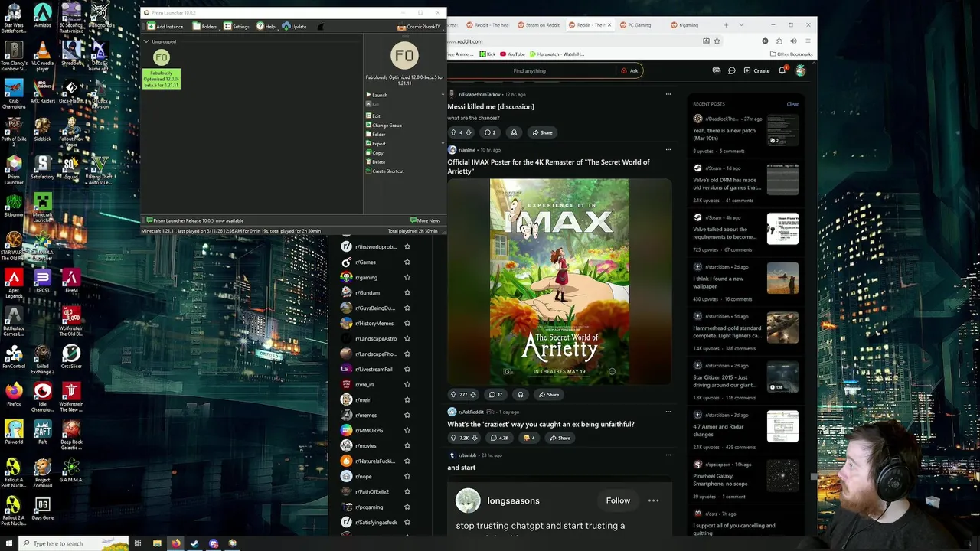The height and width of the screenshot is (551, 980).
Task: Open Reddit chat icon
Action: coord(732,70)
